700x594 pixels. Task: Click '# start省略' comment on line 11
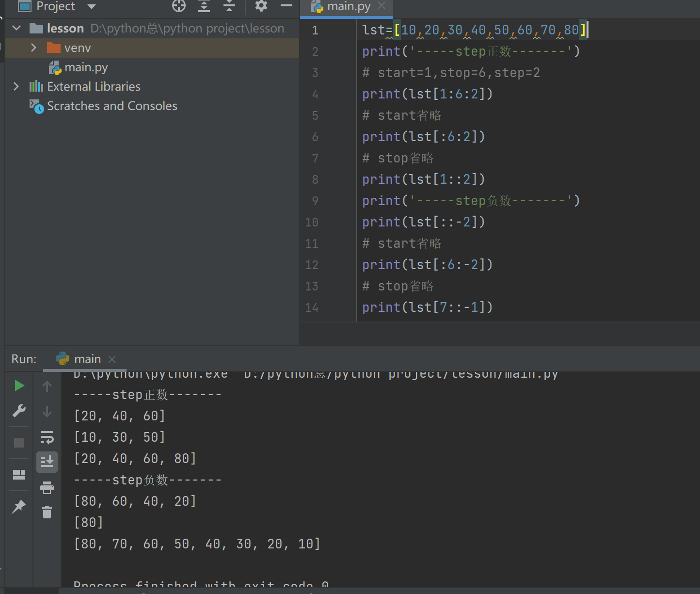(x=402, y=243)
